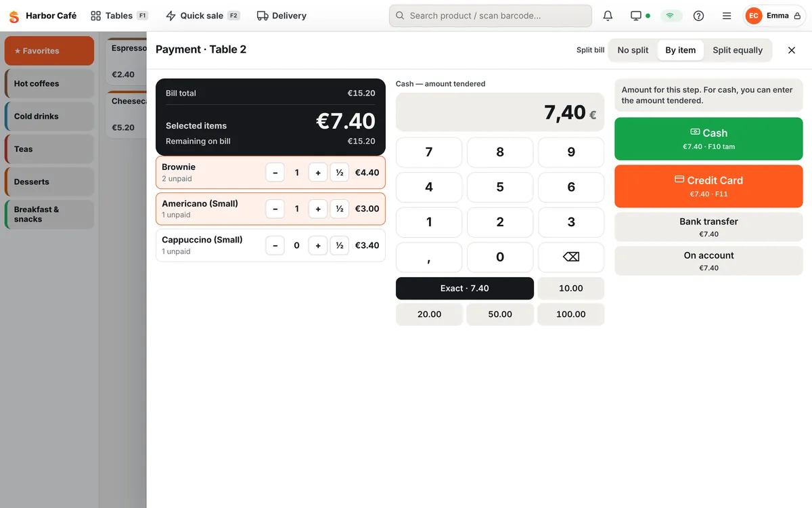The image size is (812, 508).
Task: Open the notifications bell
Action: pyautogui.click(x=608, y=16)
